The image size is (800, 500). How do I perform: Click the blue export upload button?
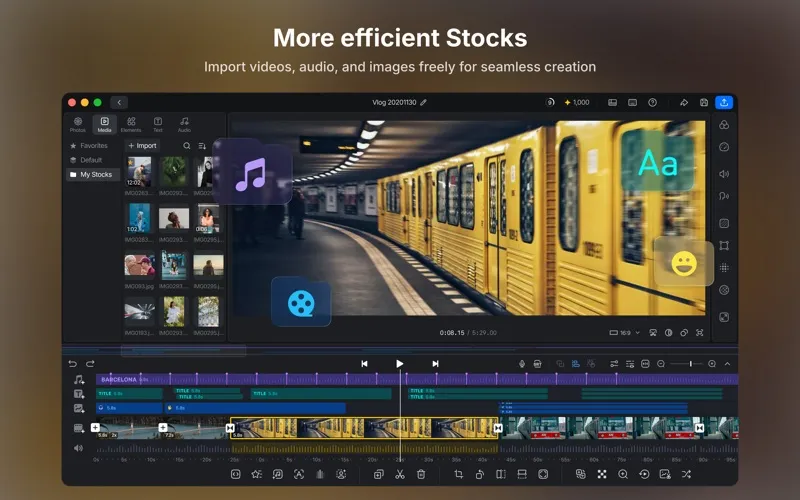(x=724, y=103)
